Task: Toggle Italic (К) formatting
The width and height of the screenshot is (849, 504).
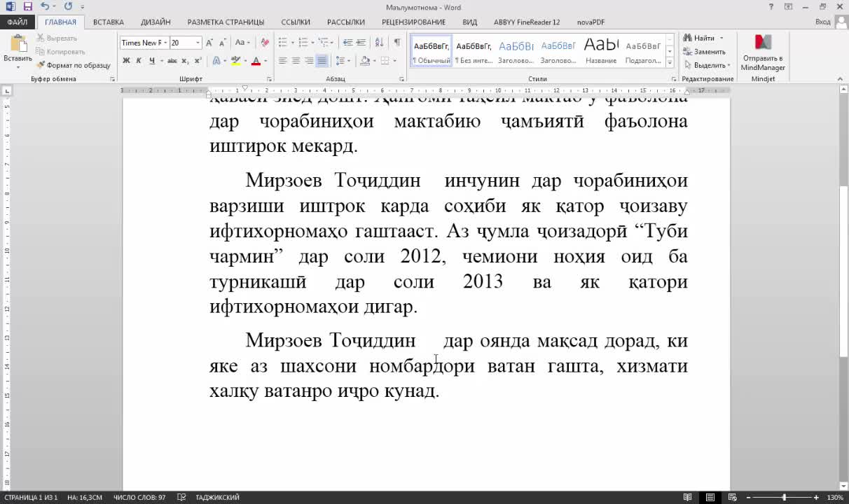Action: 139,61
